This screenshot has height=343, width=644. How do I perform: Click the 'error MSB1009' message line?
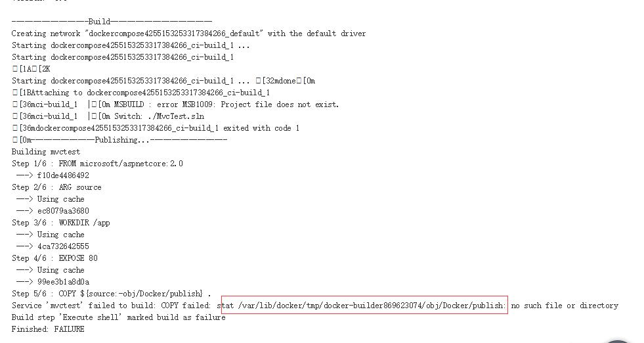coord(175,104)
